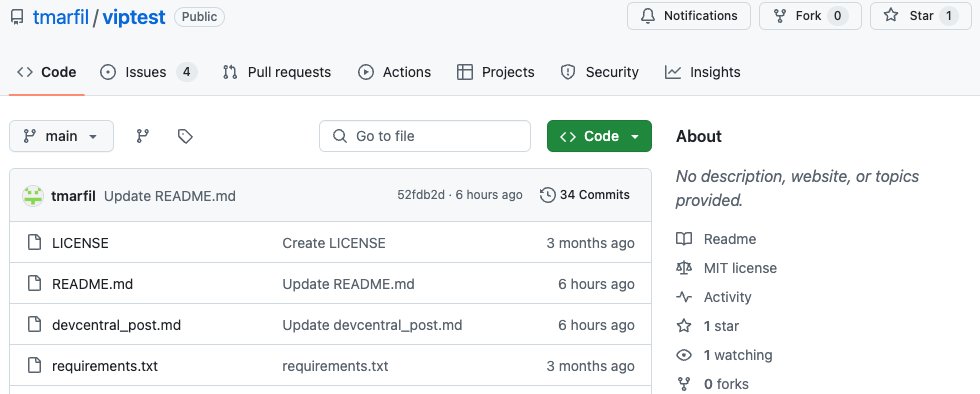Star the viptest repository
This screenshot has width=980, height=394.
click(921, 16)
